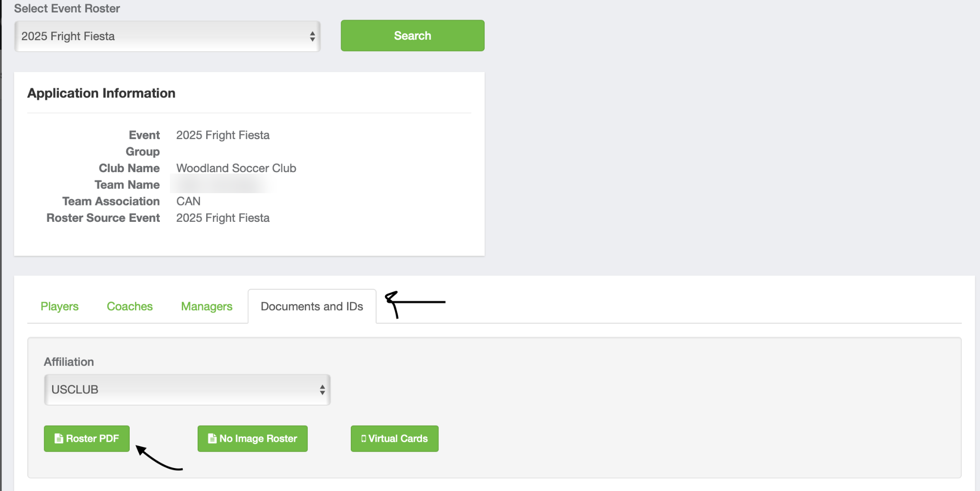Viewport: 980px width, 491px height.
Task: Go to the Managers tab
Action: (x=207, y=306)
